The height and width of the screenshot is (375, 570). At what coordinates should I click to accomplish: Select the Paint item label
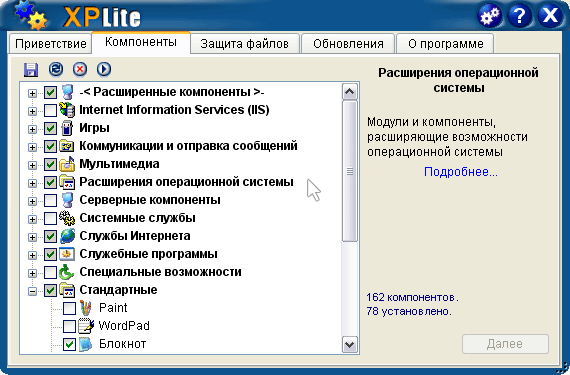[113, 308]
